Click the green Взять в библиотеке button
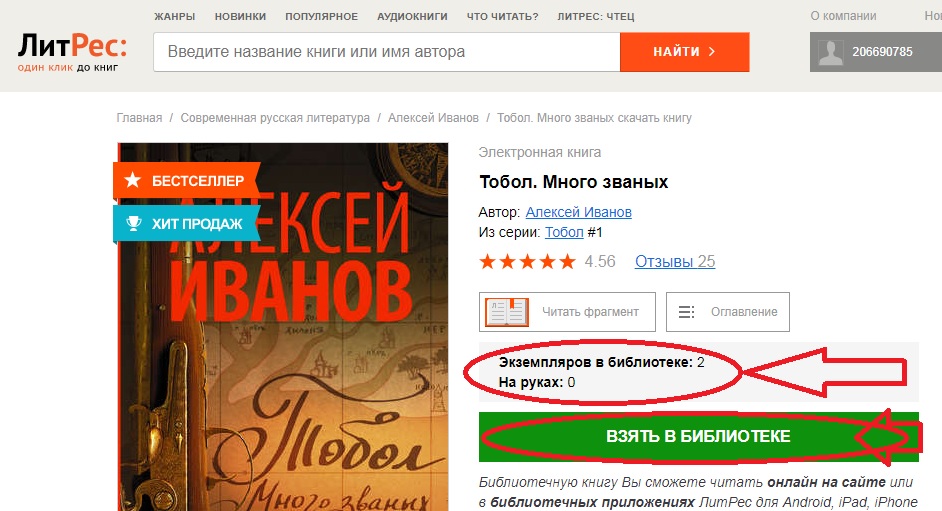Image resolution: width=942 pixels, height=511 pixels. coord(699,437)
